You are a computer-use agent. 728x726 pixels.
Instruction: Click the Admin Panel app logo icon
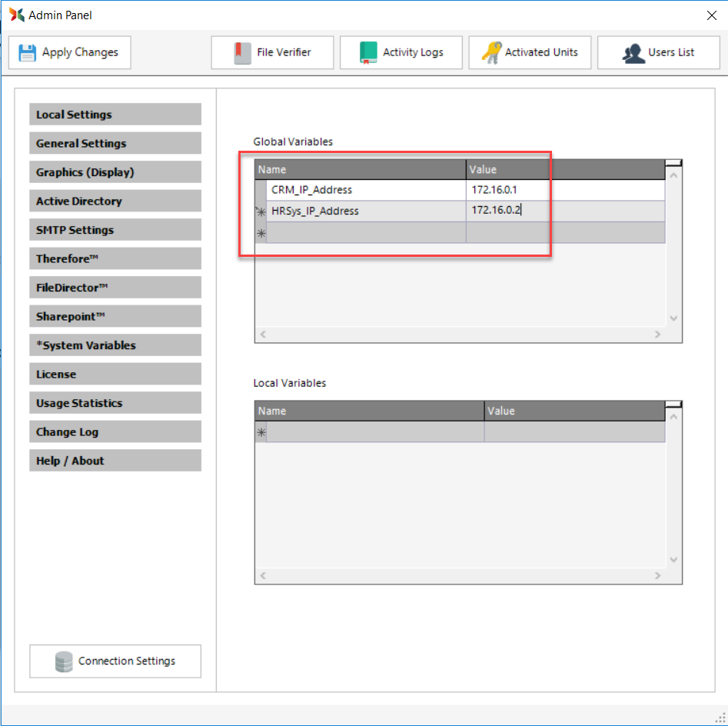16,15
